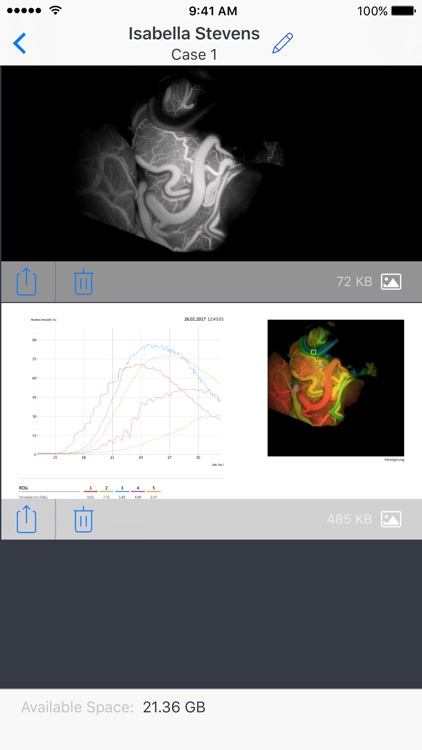Tap the 485 KB file size label
422x750 pixels.
tap(349, 519)
